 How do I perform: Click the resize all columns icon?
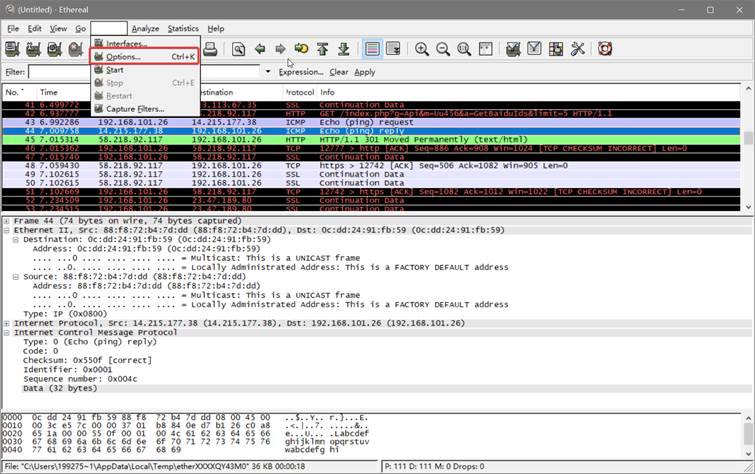click(x=485, y=49)
